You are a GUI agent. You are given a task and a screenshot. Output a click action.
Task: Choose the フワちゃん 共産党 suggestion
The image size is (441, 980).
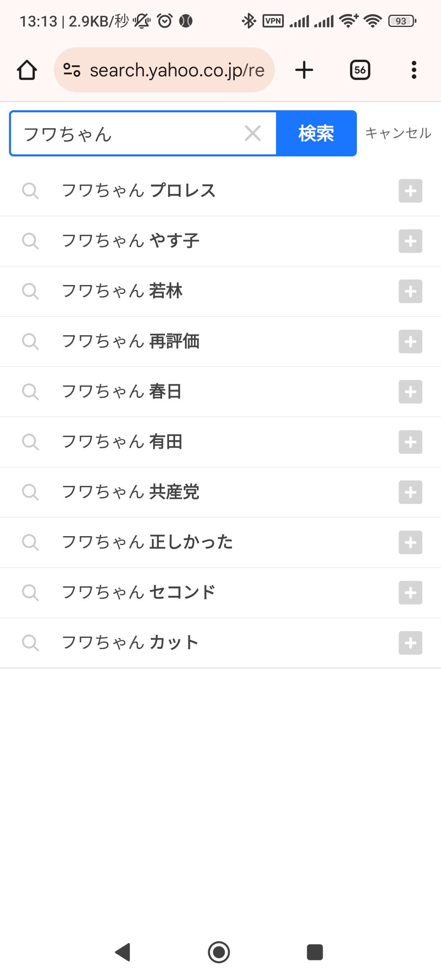pyautogui.click(x=131, y=492)
